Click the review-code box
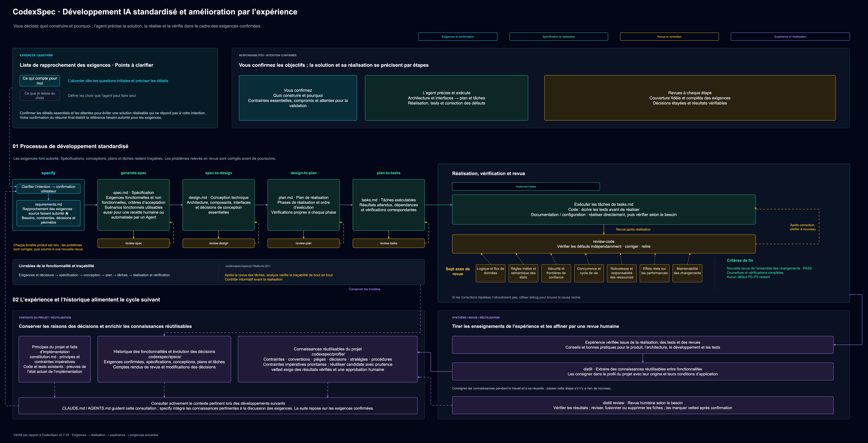868x443 pixels. pos(604,244)
